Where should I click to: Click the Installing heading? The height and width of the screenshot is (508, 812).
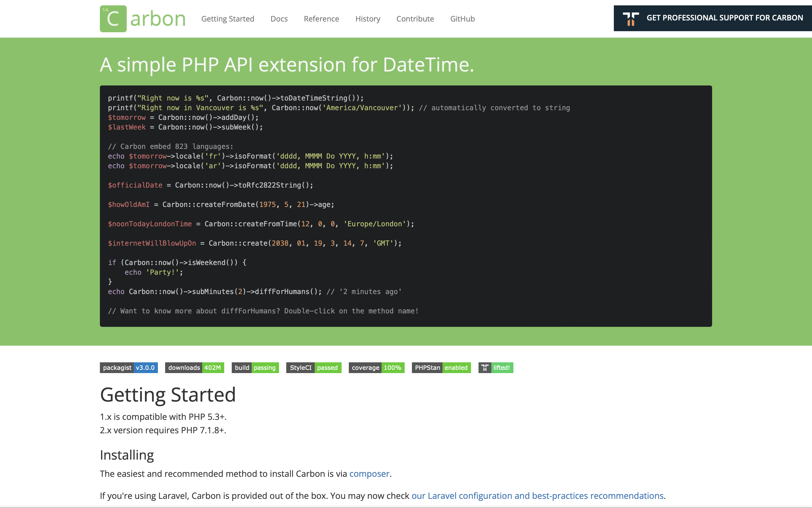(127, 455)
